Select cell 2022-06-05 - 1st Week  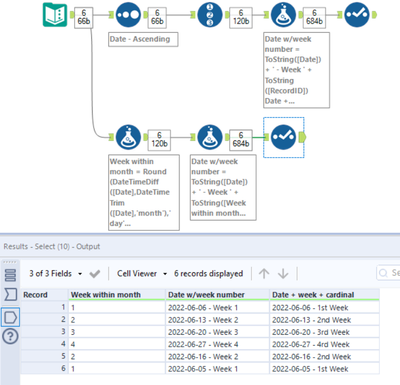tap(324, 369)
